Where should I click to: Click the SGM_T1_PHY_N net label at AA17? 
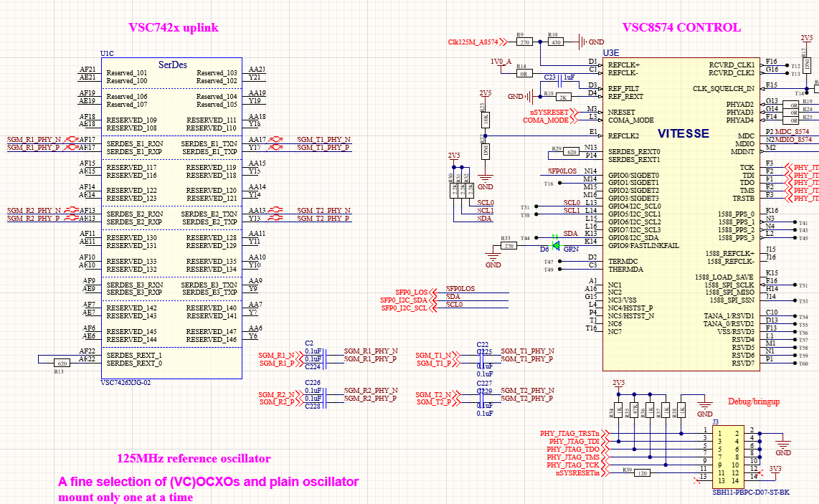tap(324, 140)
